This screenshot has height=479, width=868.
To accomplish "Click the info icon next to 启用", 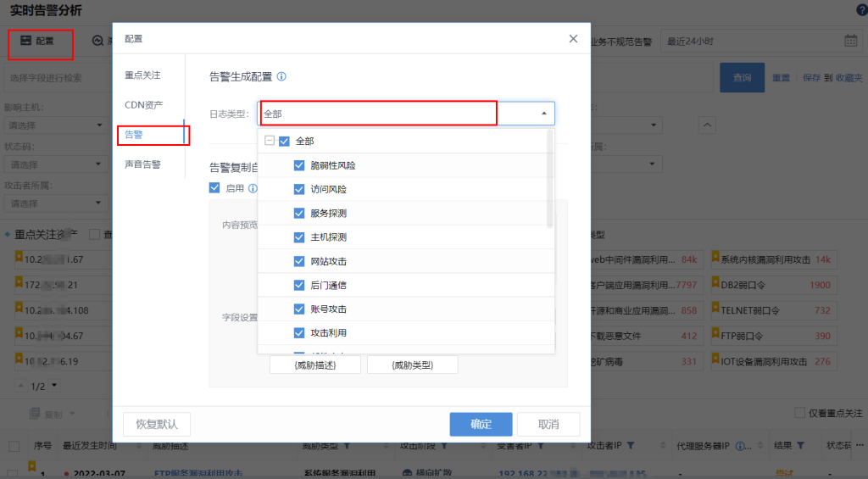I will 253,188.
